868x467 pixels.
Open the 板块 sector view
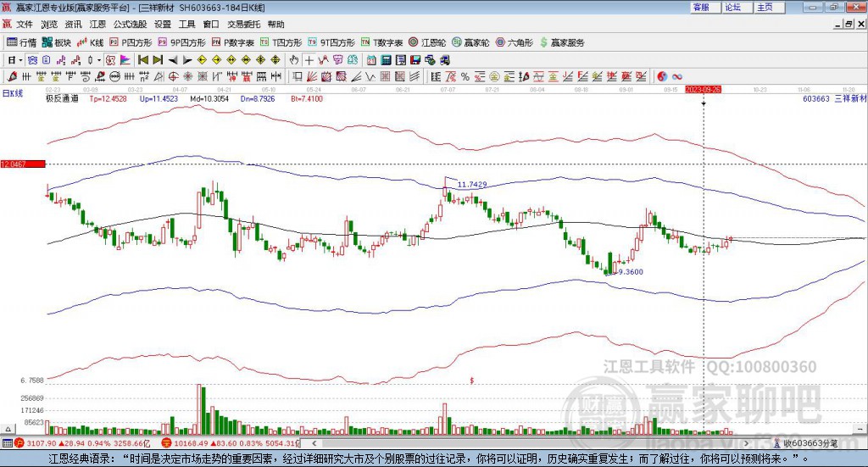pyautogui.click(x=57, y=42)
